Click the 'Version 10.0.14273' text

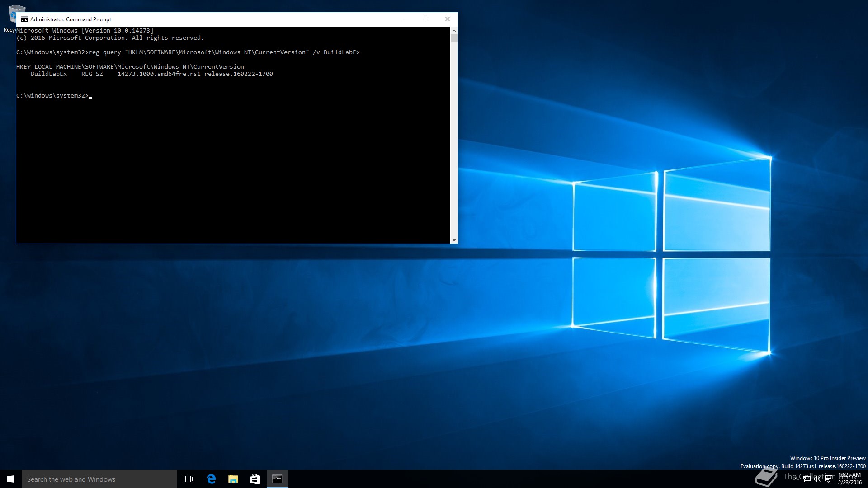point(118,31)
